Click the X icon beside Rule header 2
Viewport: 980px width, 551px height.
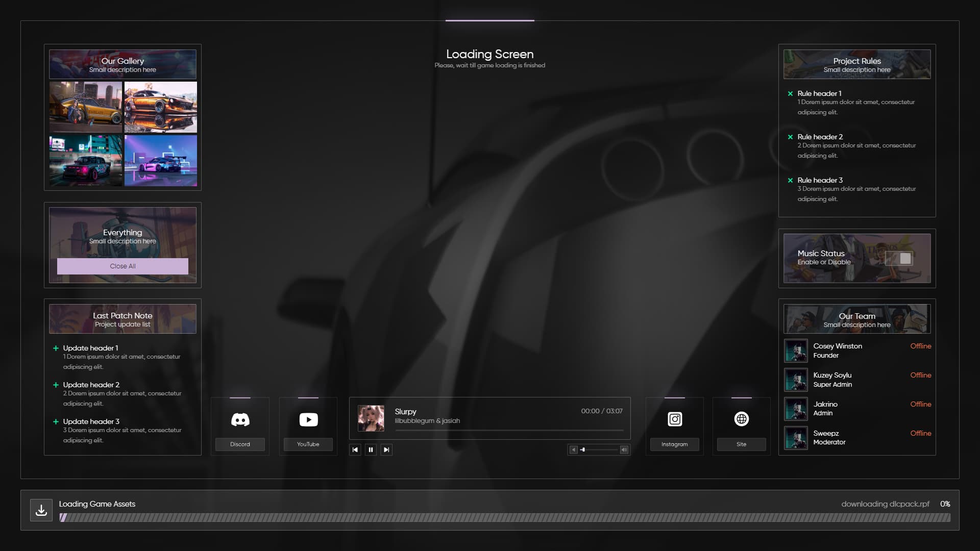click(791, 137)
